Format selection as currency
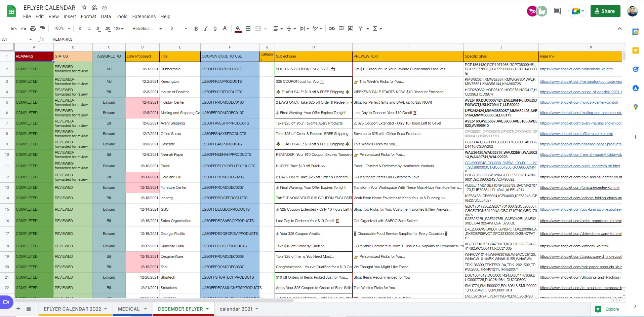The image size is (644, 317). click(80, 29)
